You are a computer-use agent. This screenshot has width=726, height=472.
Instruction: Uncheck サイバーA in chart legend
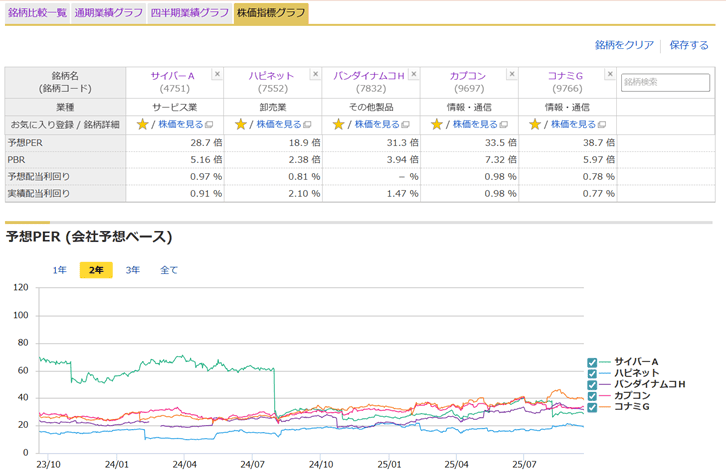pyautogui.click(x=593, y=362)
